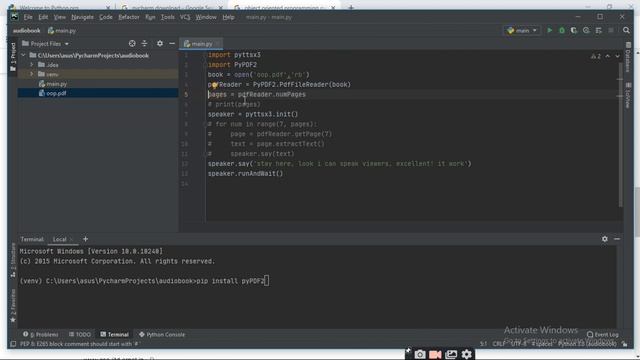
Task: Click the audiobook breadcrumb in navigation bar
Action: point(27,31)
